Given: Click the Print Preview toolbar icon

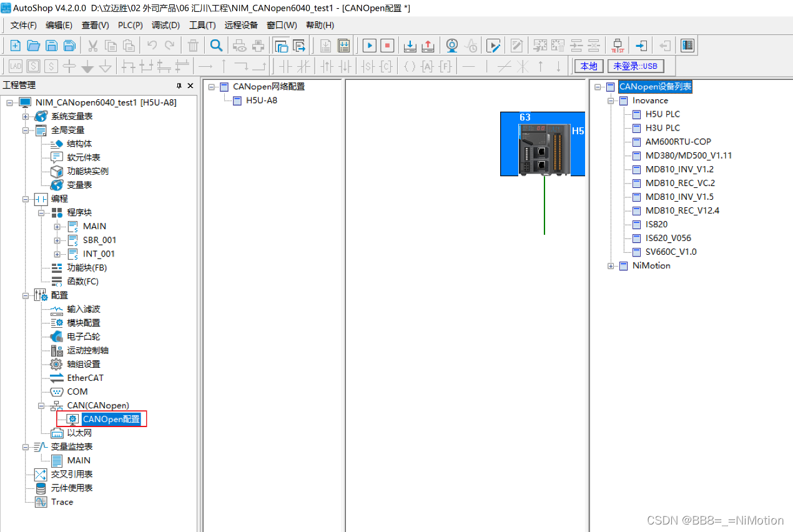Looking at the screenshot, I should pyautogui.click(x=239, y=46).
